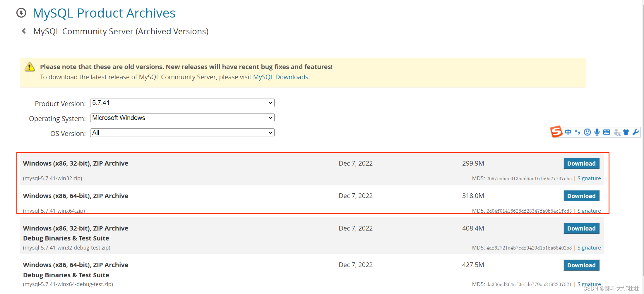This screenshot has width=644, height=294.
Task: Open the Signature link for mysql-5.7.41-winx64.zip
Action: tap(589, 211)
